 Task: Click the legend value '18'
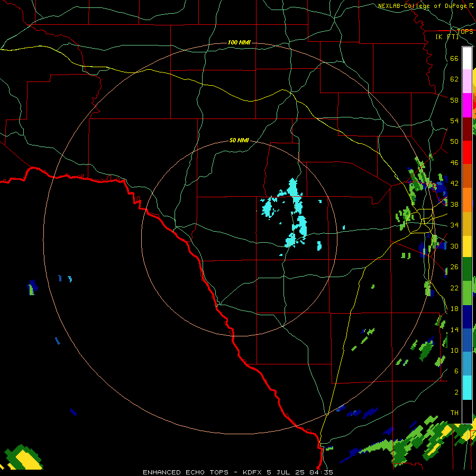454,309
